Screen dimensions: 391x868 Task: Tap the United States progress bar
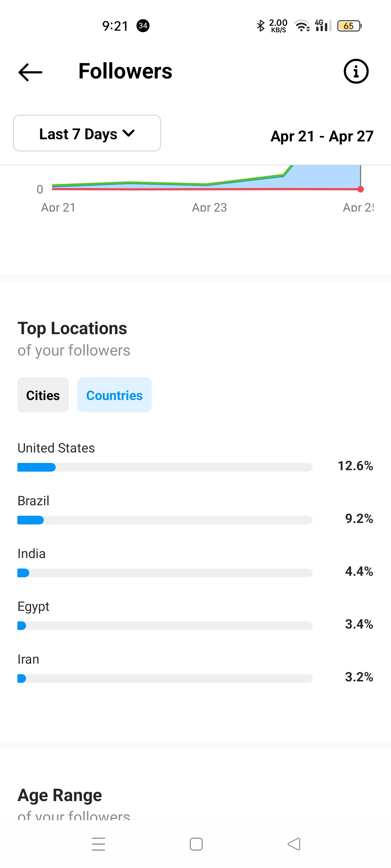(x=165, y=467)
